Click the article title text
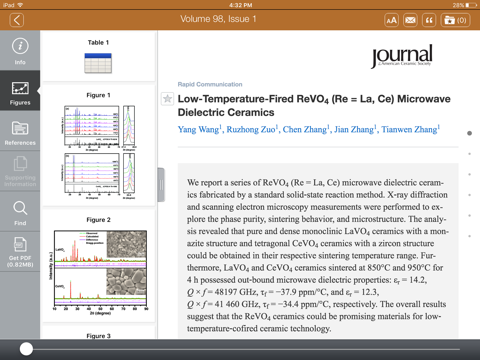Image resolution: width=480 pixels, height=360 pixels. click(314, 106)
